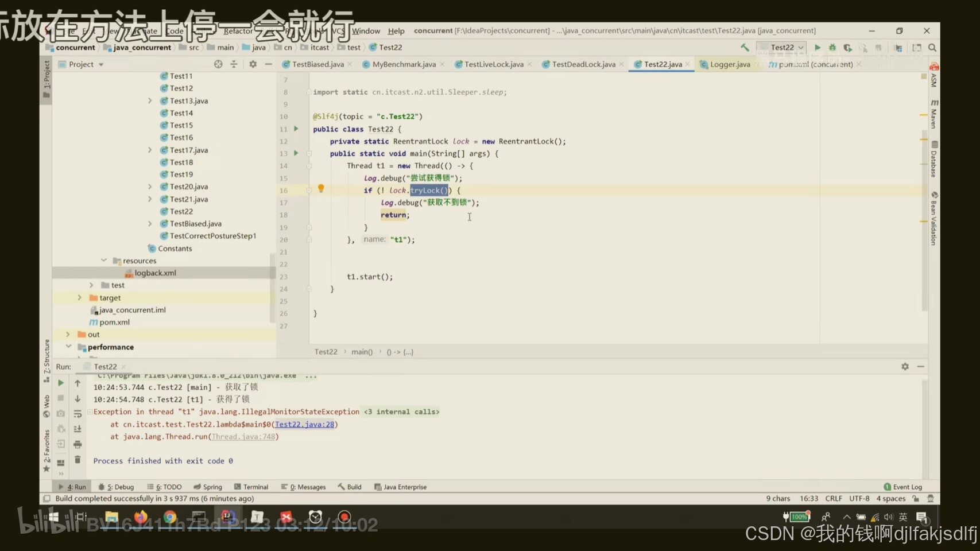Open the Help menu
The image size is (980, 551).
pos(396,31)
